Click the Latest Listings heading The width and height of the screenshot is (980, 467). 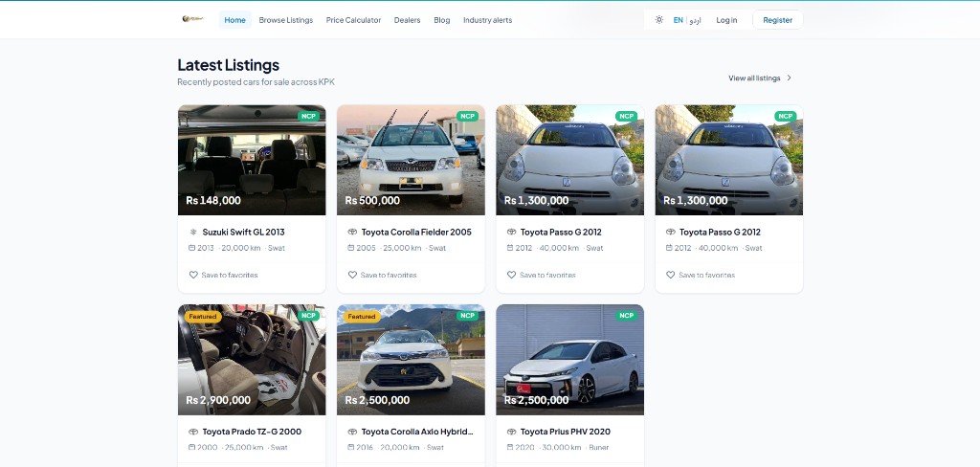[x=228, y=65]
